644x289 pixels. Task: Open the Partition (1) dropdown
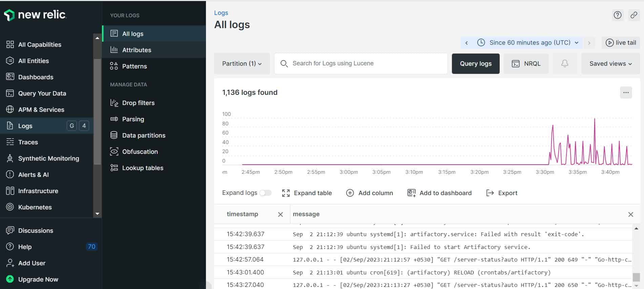click(x=242, y=63)
